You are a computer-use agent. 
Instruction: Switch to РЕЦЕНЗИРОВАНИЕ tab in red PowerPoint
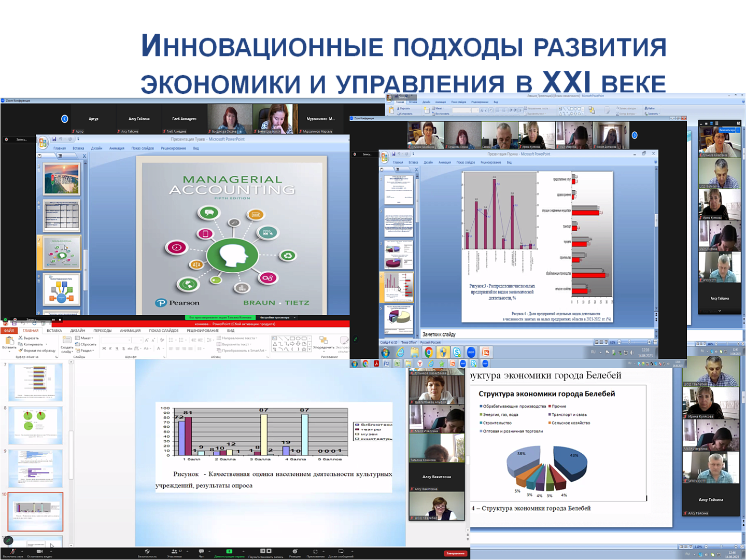[x=203, y=330]
